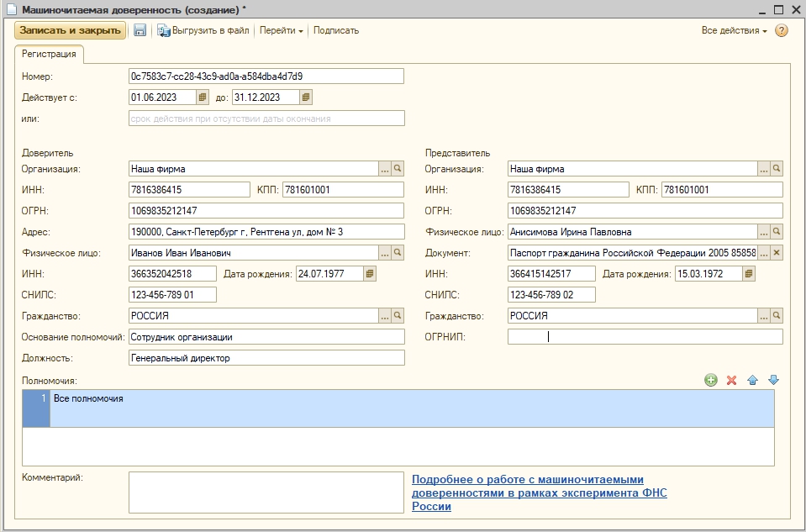Click ИНН field 366415142517
The height and width of the screenshot is (532, 806).
[551, 273]
